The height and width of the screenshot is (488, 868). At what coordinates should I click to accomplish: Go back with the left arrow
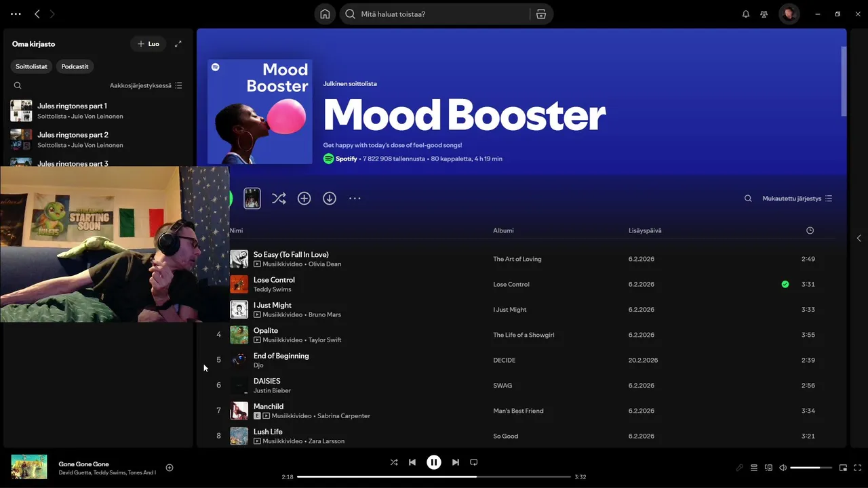(37, 14)
